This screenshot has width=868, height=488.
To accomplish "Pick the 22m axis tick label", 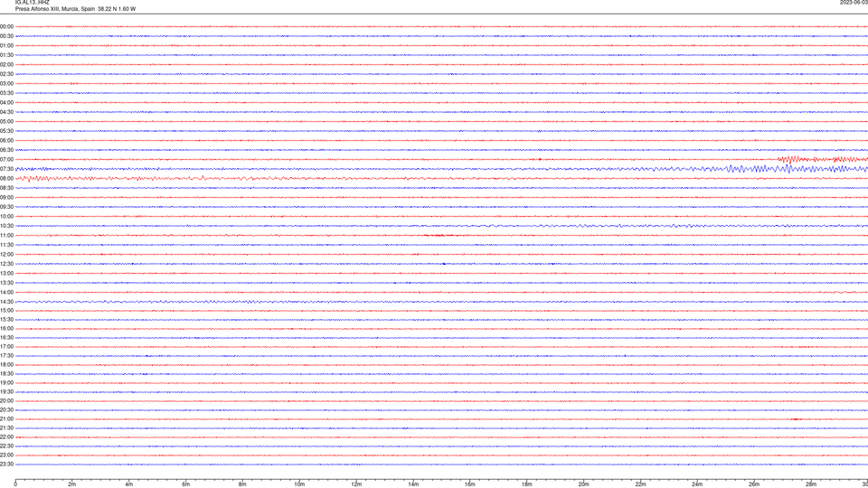I will click(640, 484).
